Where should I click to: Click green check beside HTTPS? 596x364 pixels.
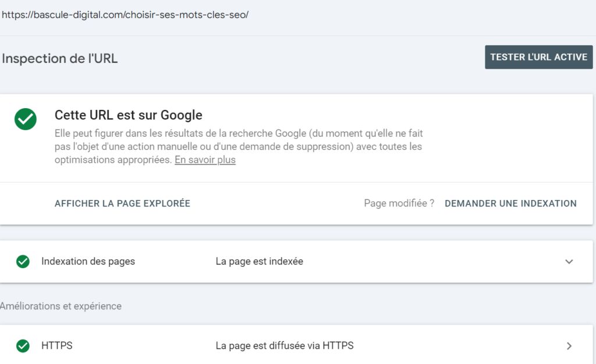point(23,346)
